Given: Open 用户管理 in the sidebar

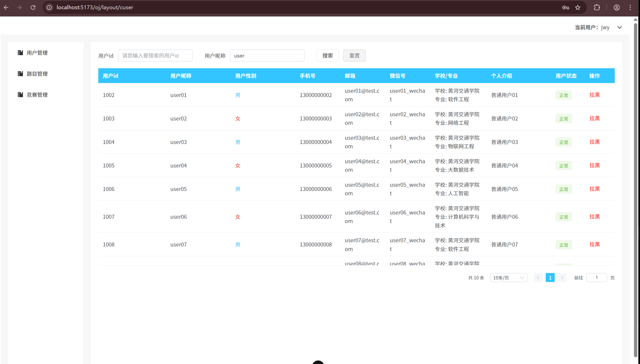Looking at the screenshot, I should point(37,53).
